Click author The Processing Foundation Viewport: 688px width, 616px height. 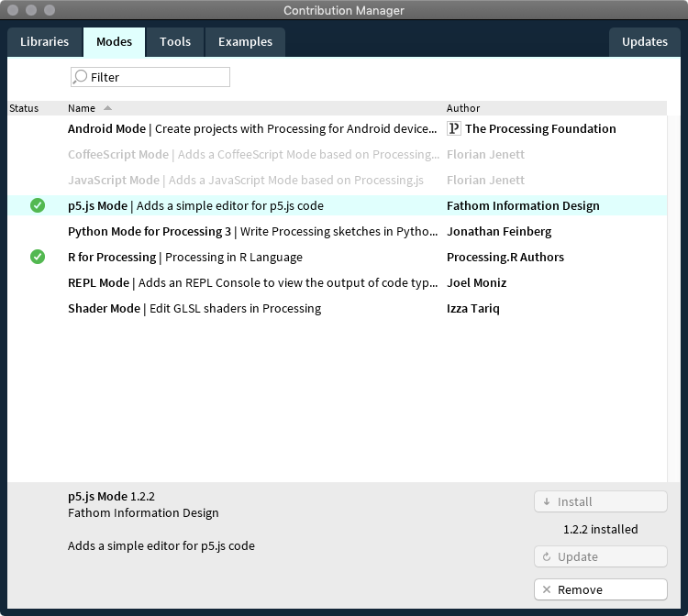(540, 128)
